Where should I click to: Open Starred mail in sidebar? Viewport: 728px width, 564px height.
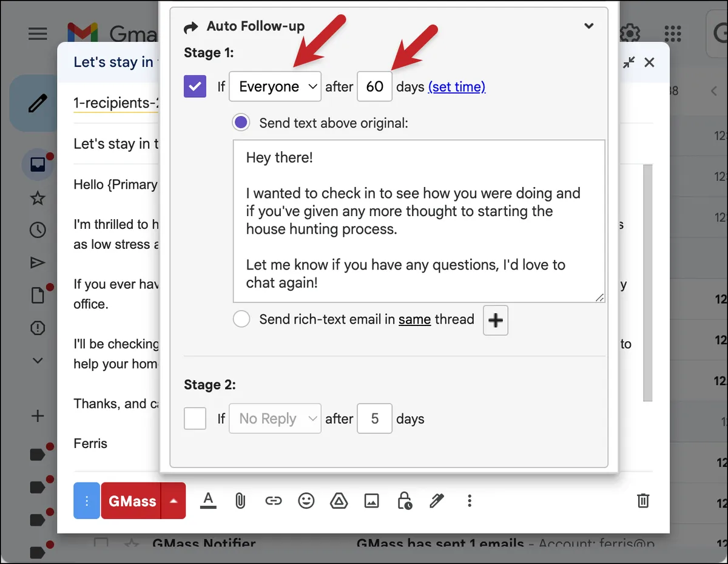[38, 198]
